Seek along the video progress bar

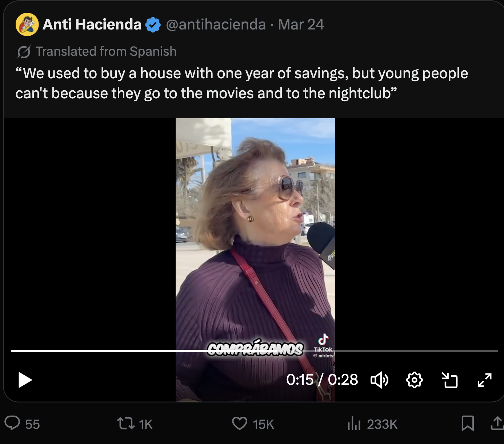point(255,351)
